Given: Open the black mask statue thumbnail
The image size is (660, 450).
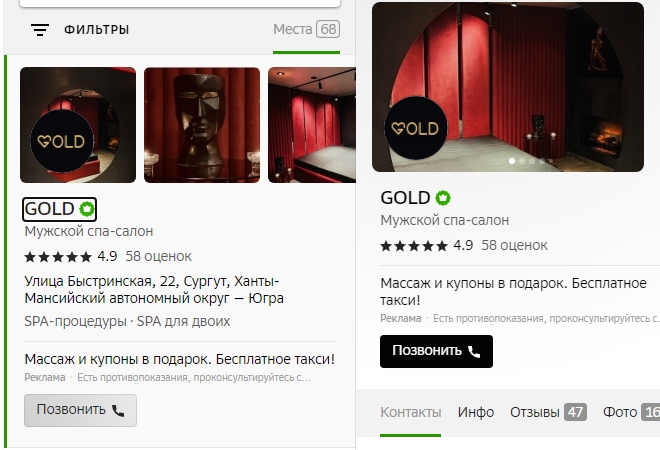Looking at the screenshot, I should coord(202,125).
